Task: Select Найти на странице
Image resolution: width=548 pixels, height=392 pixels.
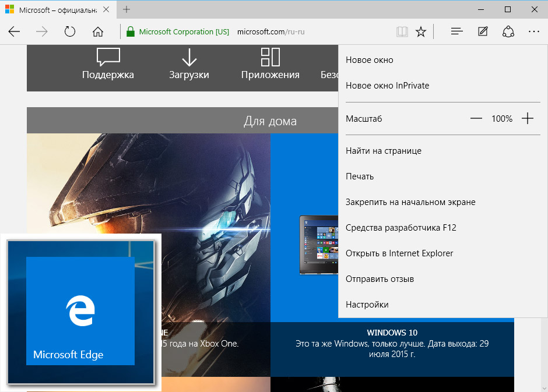Action: tap(443, 151)
